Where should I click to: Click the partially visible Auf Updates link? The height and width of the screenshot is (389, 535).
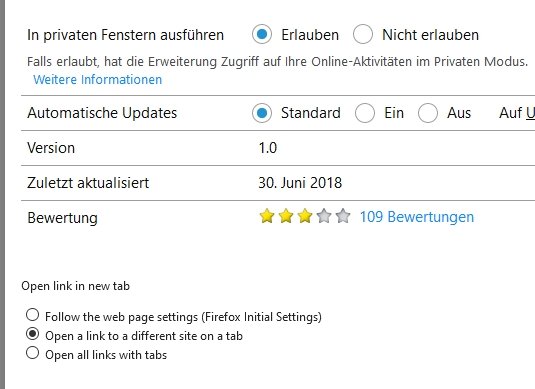coord(517,113)
